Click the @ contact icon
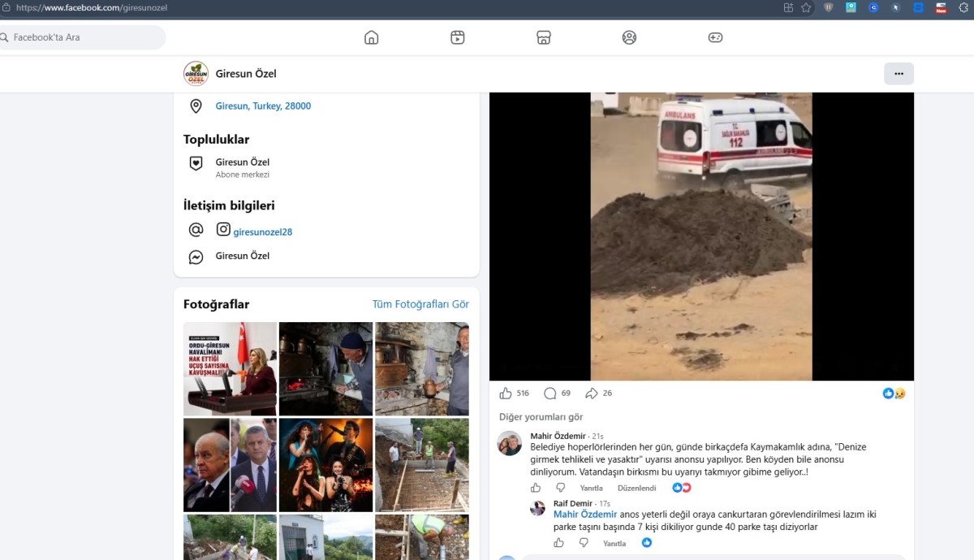This screenshot has height=560, width=974. coord(196,230)
